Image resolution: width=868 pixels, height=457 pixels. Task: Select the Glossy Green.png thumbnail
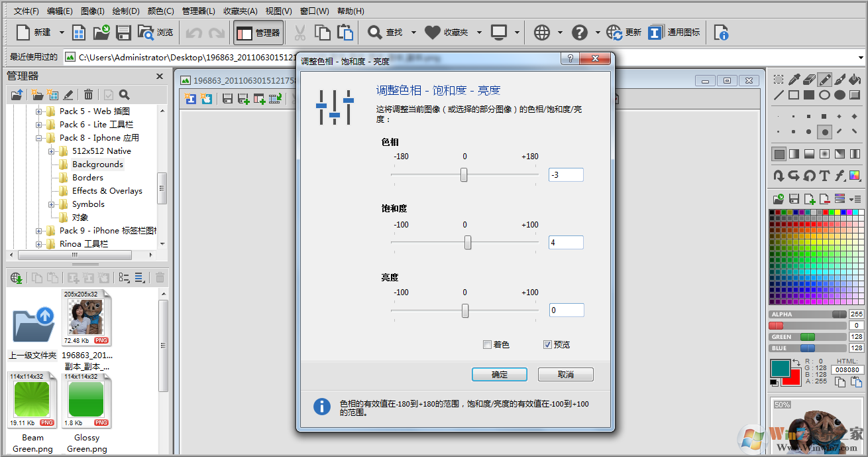click(87, 400)
